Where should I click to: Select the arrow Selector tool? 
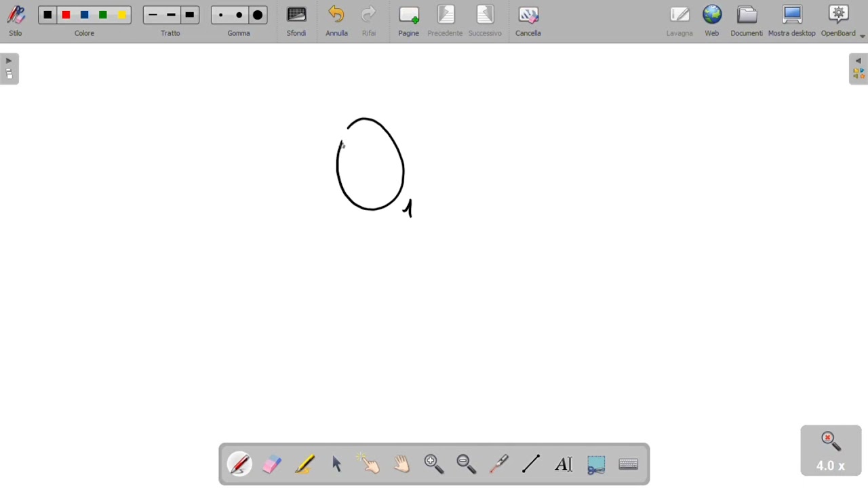tap(337, 464)
